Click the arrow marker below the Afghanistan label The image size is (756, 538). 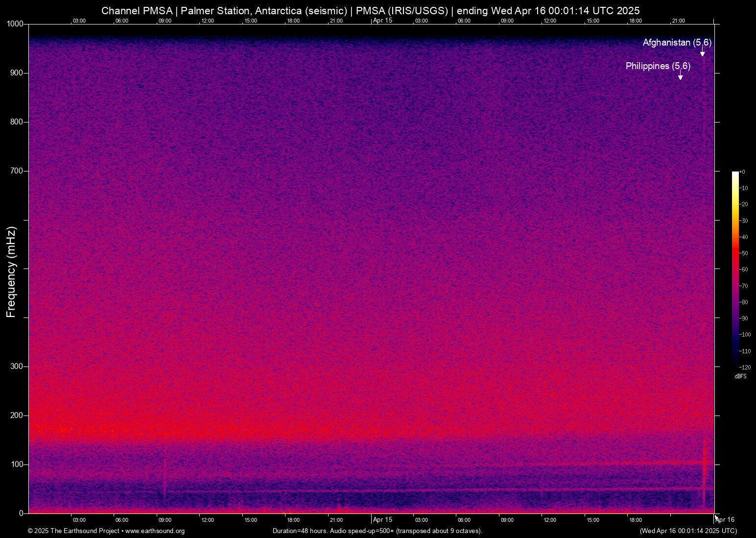(702, 53)
